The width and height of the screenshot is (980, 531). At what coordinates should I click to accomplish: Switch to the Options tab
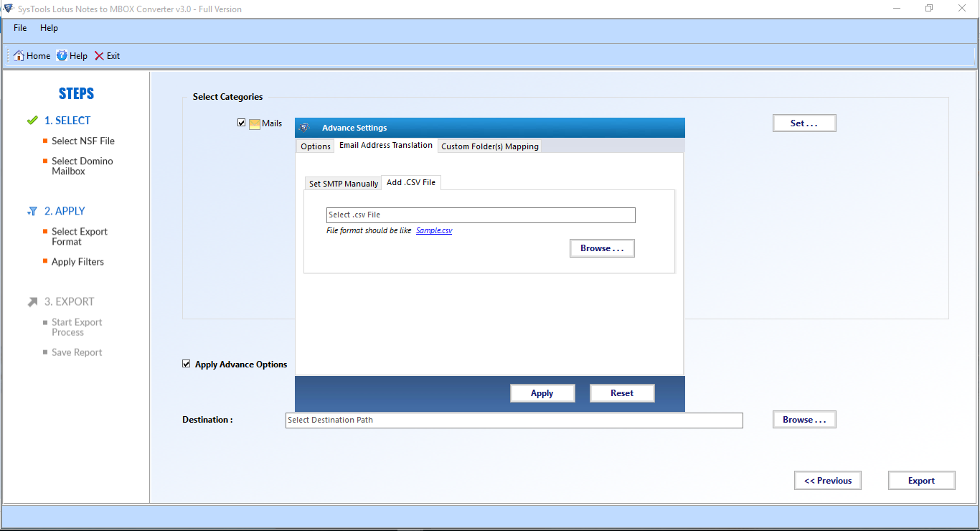coord(316,146)
